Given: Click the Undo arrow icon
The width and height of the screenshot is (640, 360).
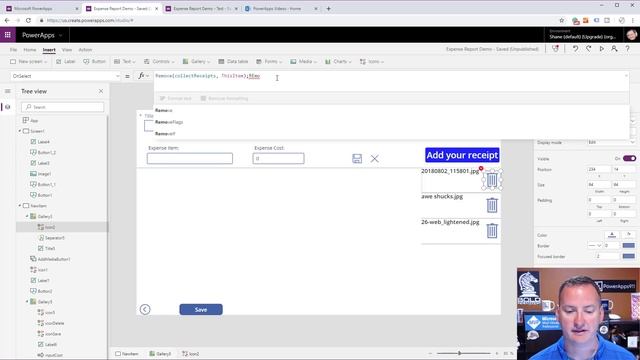Looking at the screenshot, I should [575, 49].
